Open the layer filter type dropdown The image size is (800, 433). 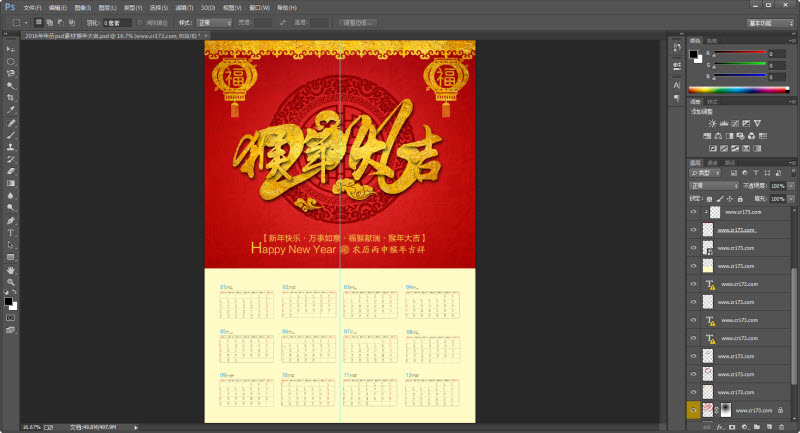pos(704,173)
